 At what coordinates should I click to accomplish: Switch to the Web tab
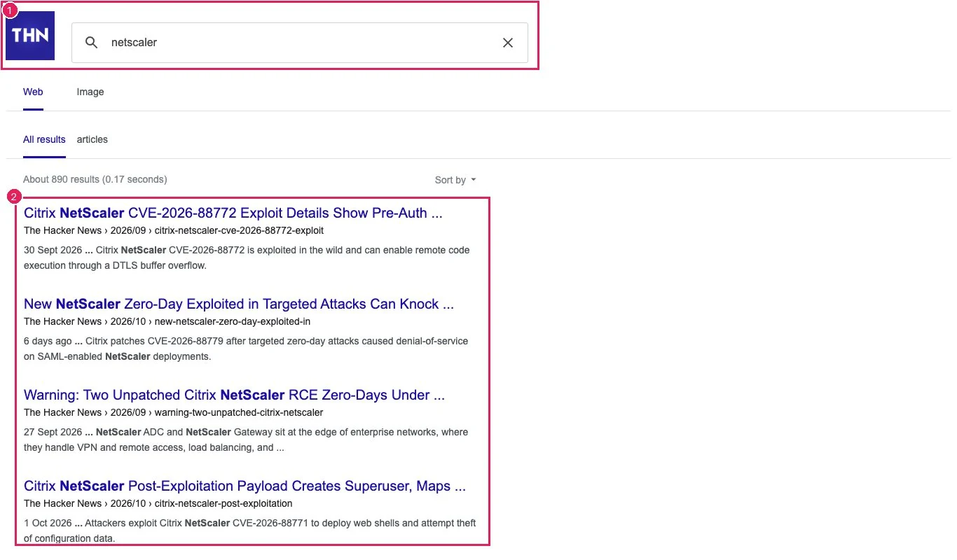click(33, 92)
